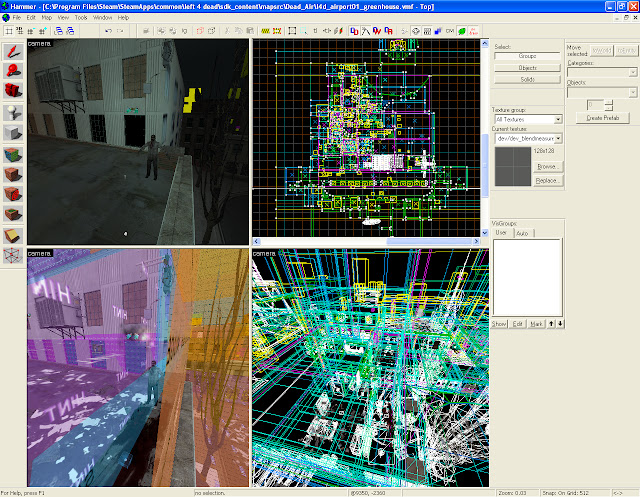Click the Ungroup toolbar icon
This screenshot has height=497, width=640.
(173, 31)
